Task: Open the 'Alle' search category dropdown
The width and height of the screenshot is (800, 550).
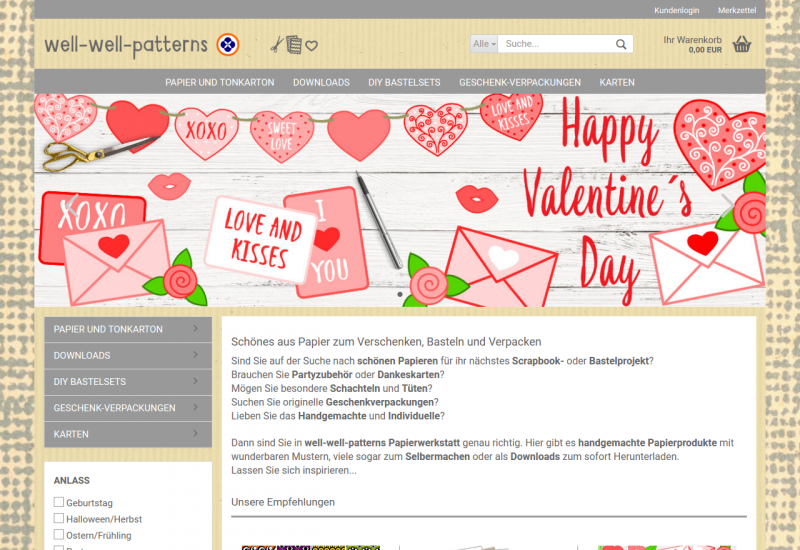Action: pos(484,44)
